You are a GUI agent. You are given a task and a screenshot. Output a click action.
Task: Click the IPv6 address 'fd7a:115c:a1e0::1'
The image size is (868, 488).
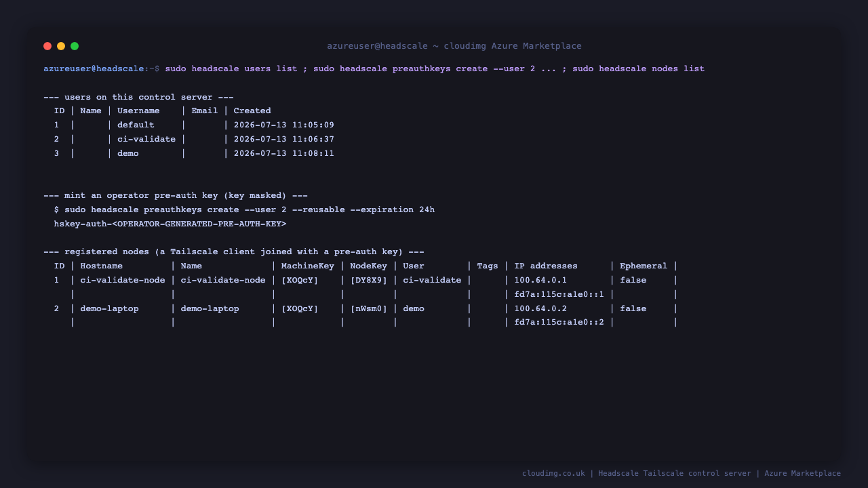(x=559, y=294)
